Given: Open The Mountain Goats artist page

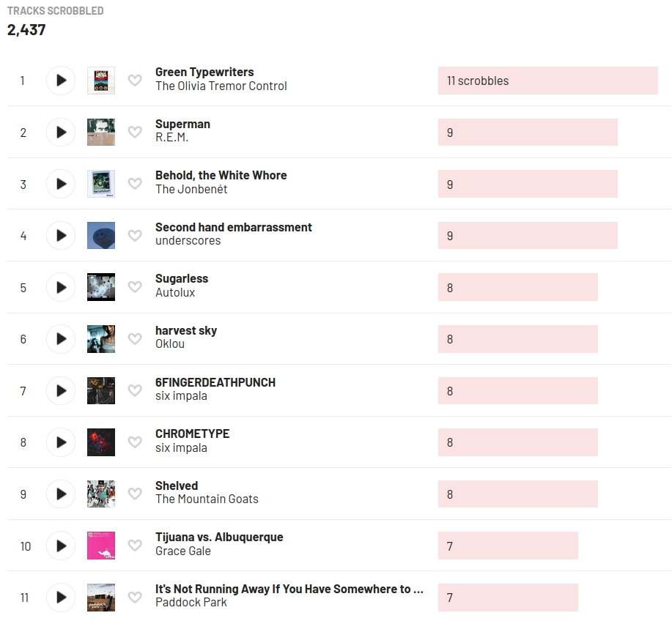Looking at the screenshot, I should click(x=207, y=499).
